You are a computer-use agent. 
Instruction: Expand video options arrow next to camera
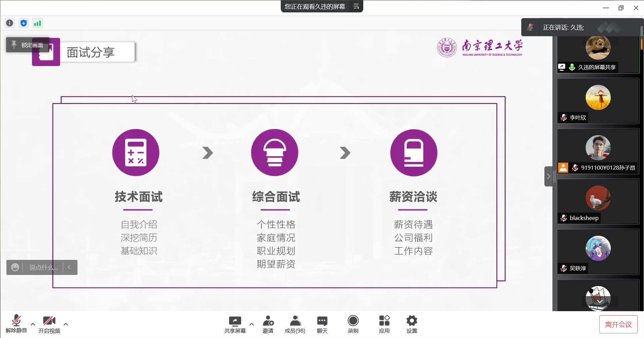tap(66, 324)
